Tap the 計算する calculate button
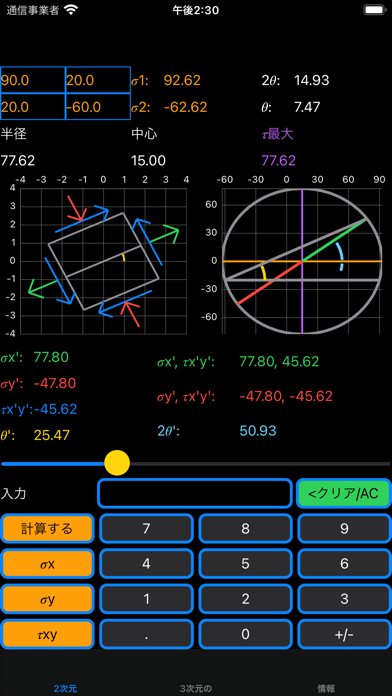The image size is (392, 696). 47,528
